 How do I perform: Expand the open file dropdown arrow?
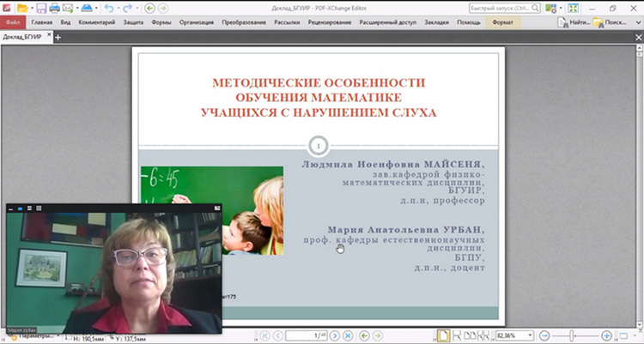click(32, 8)
